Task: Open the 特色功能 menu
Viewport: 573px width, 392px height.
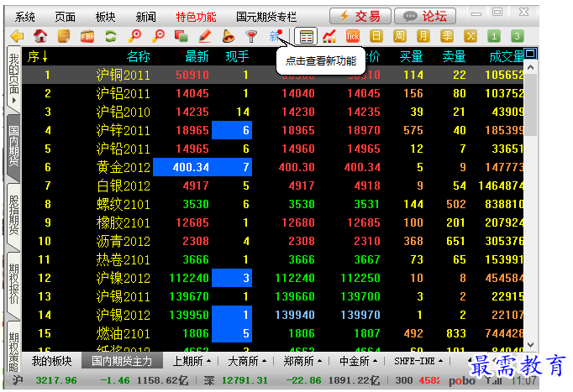Action: point(196,16)
